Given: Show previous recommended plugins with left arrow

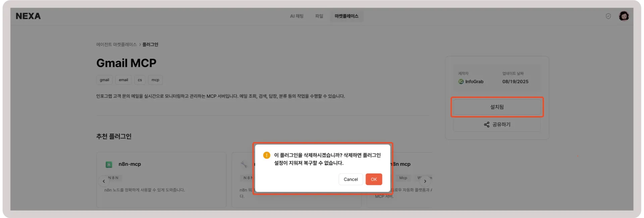Looking at the screenshot, I should pos(104,181).
